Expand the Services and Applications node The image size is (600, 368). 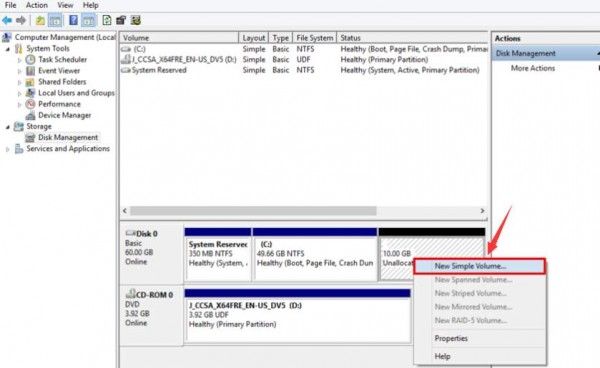click(x=7, y=149)
